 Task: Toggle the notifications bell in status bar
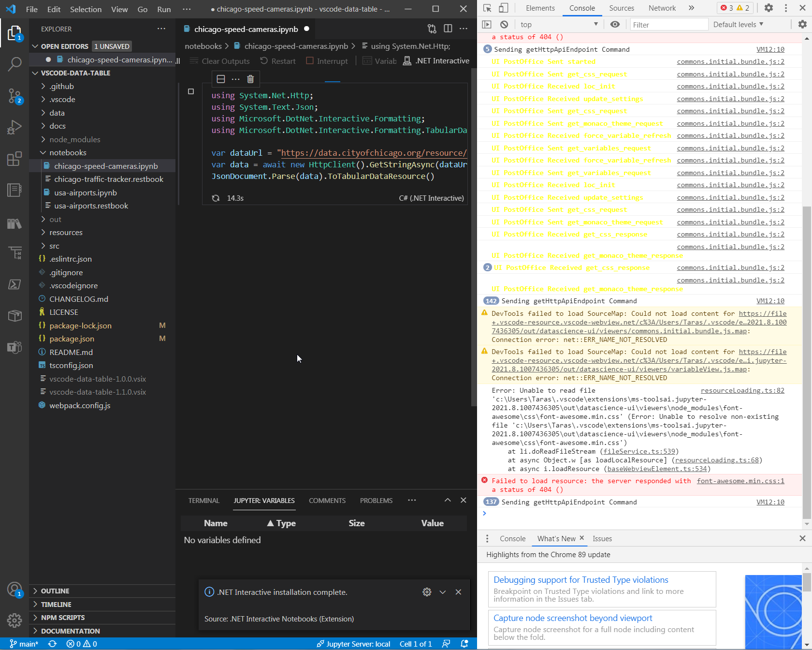(x=464, y=644)
